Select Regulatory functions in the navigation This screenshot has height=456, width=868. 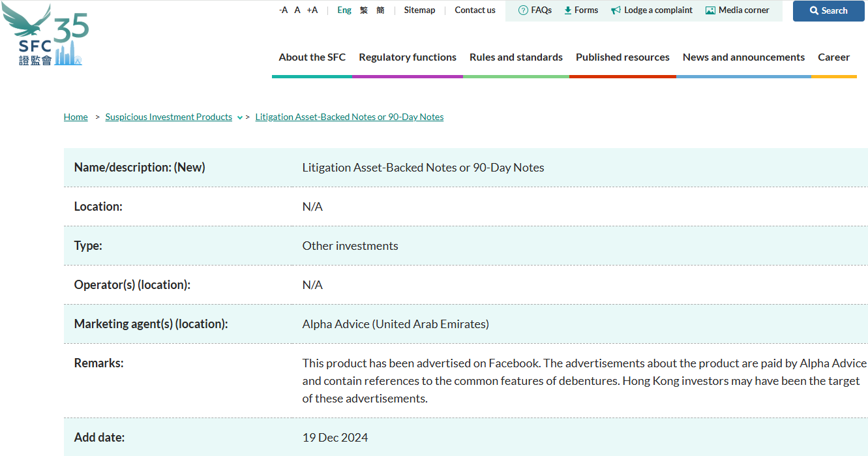tap(408, 57)
